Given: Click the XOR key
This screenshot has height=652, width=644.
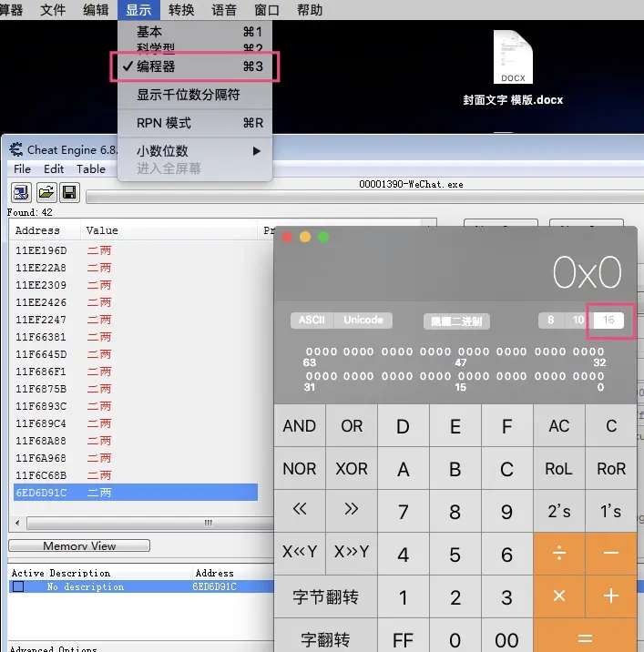Looking at the screenshot, I should click(352, 469).
